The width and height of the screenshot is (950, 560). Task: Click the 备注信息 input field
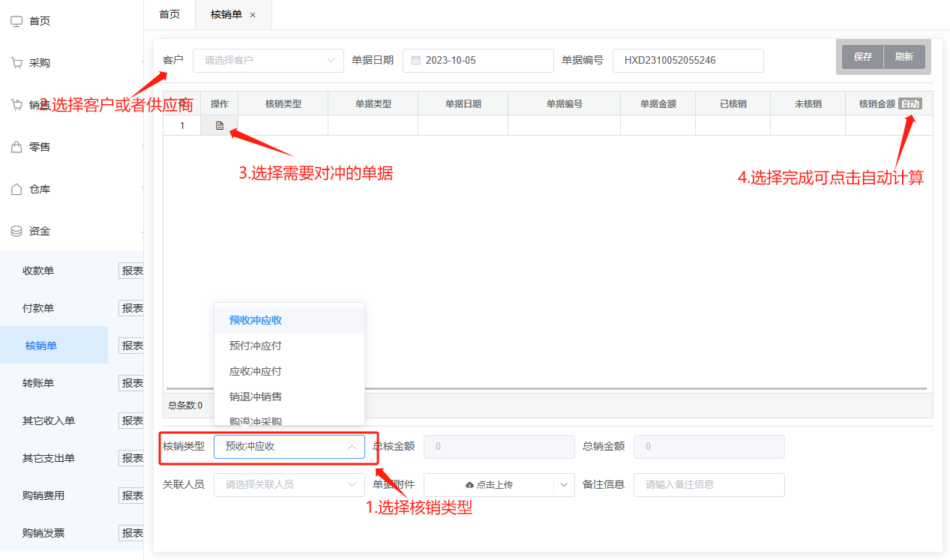coord(709,485)
